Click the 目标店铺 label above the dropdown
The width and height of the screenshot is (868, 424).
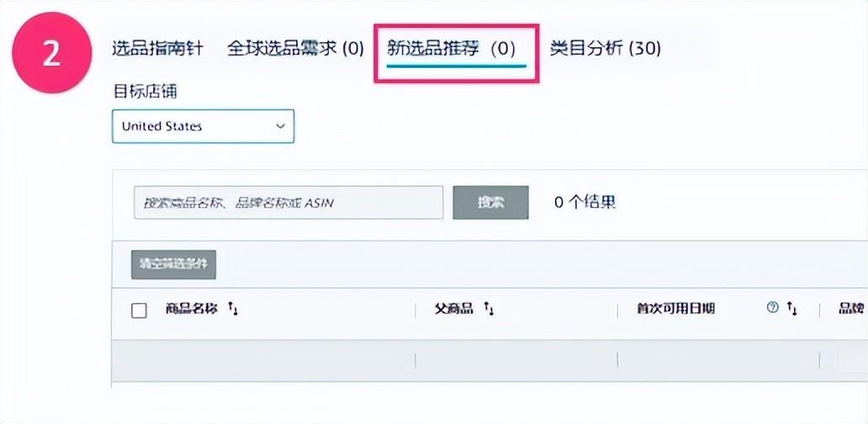145,91
